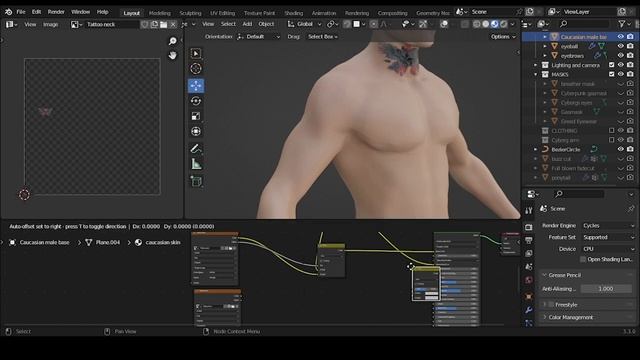Viewport: 640px width, 360px height.
Task: Enable the CLOTHING collection checkbox
Action: tap(611, 131)
